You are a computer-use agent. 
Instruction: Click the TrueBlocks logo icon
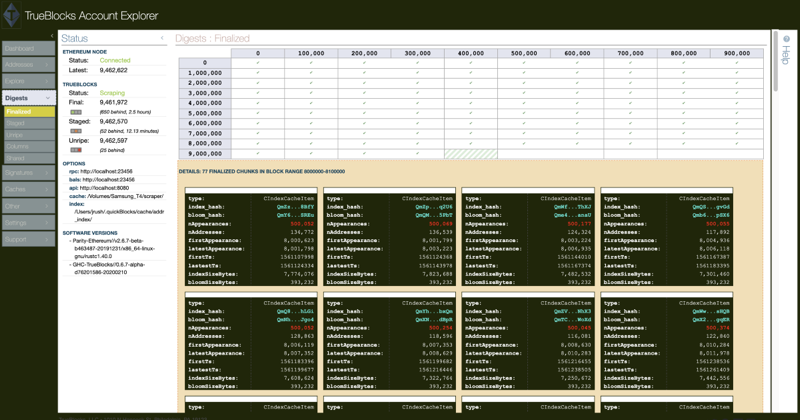[11, 15]
